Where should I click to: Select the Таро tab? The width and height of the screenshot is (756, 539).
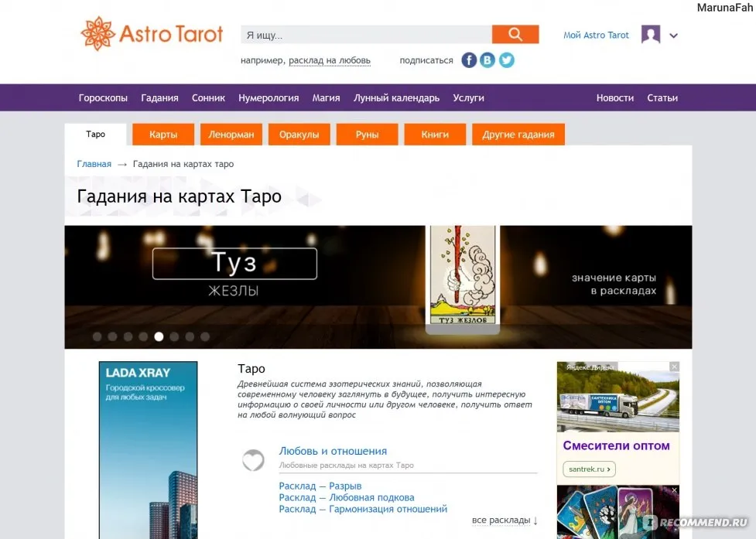95,135
